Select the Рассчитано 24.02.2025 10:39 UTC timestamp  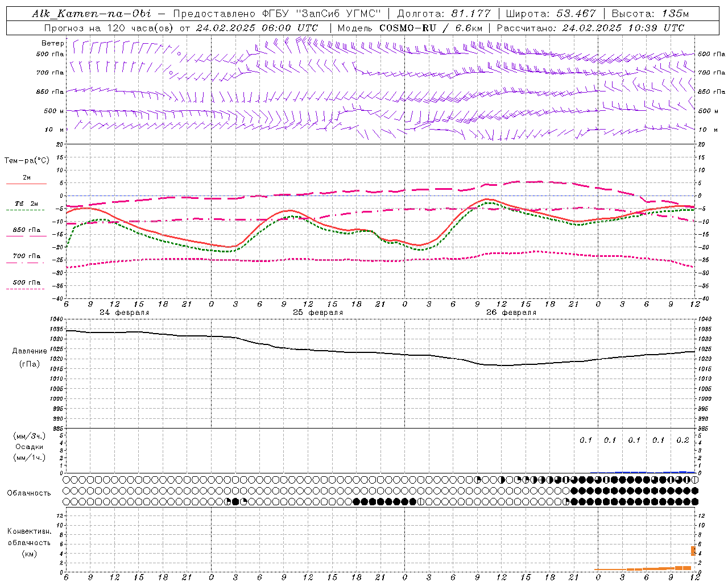(590, 28)
